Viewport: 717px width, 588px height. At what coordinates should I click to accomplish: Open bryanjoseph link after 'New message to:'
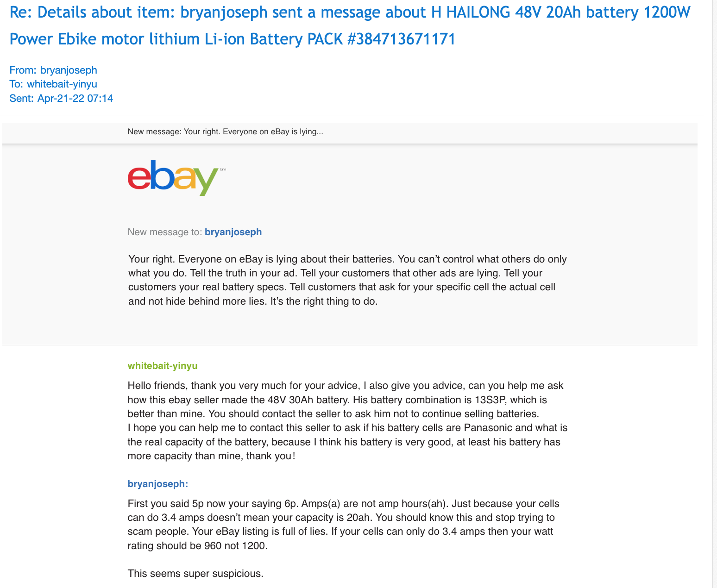pyautogui.click(x=233, y=232)
